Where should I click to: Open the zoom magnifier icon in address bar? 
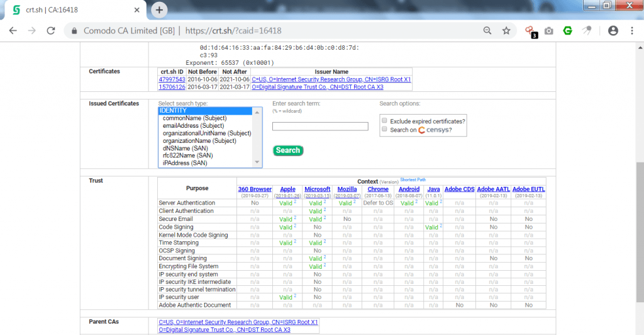coord(487,31)
